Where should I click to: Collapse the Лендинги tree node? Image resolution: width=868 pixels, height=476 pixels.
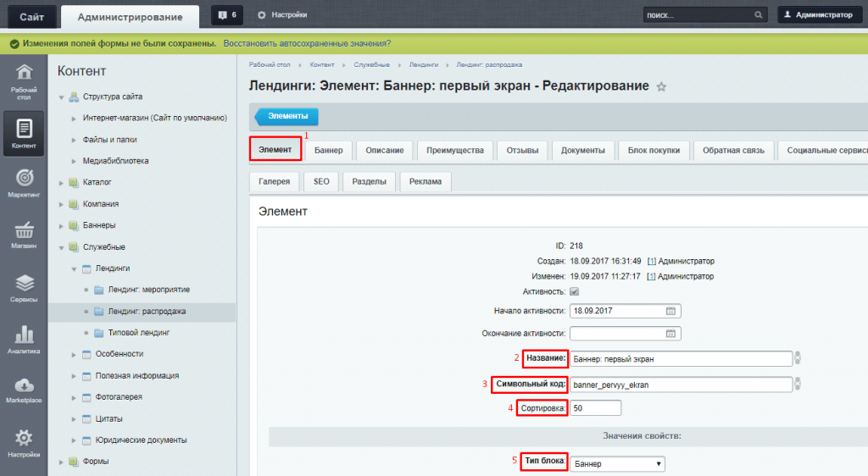coord(74,268)
